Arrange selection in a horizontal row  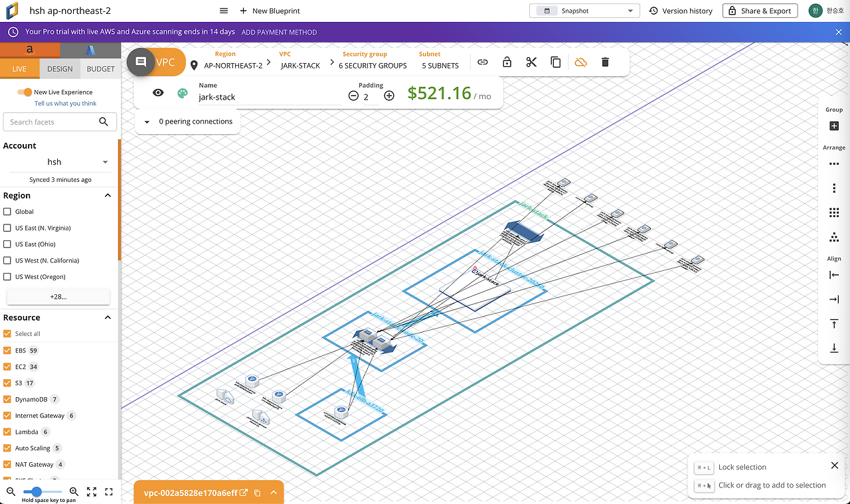pyautogui.click(x=834, y=164)
